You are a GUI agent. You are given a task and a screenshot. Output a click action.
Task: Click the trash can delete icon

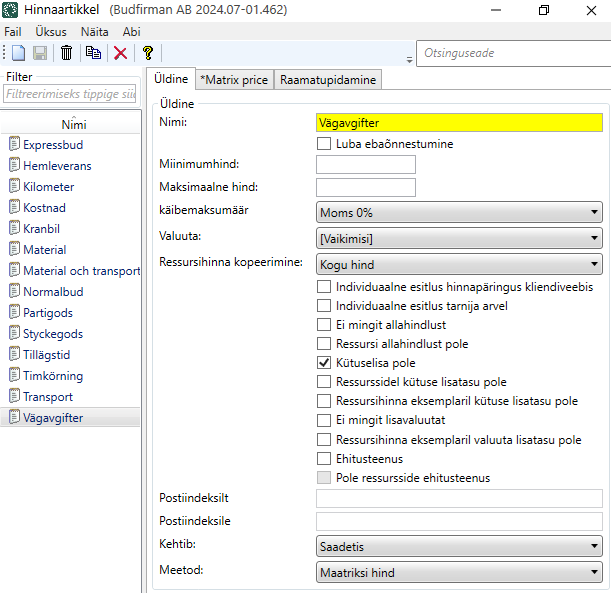66,53
